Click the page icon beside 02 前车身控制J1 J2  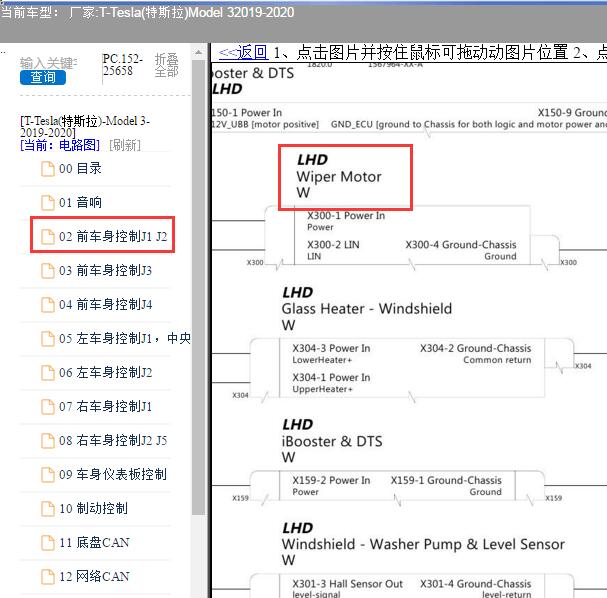(48, 236)
